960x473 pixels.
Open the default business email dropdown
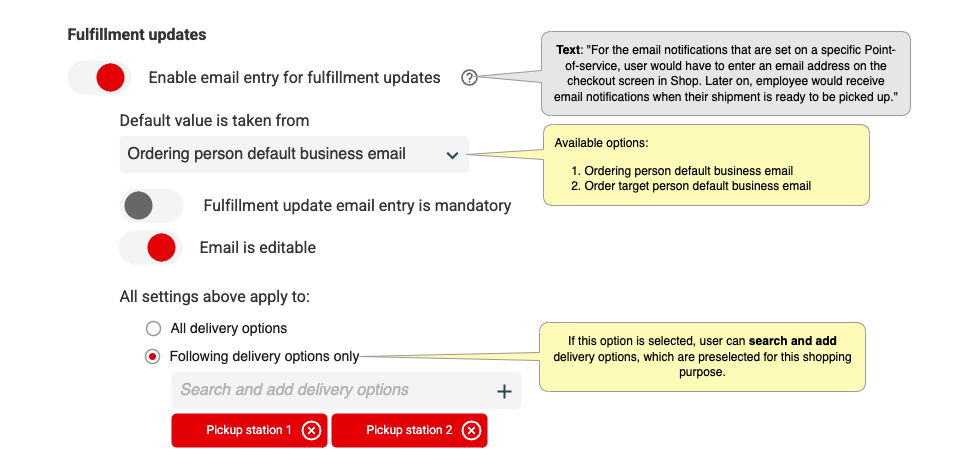[293, 155]
